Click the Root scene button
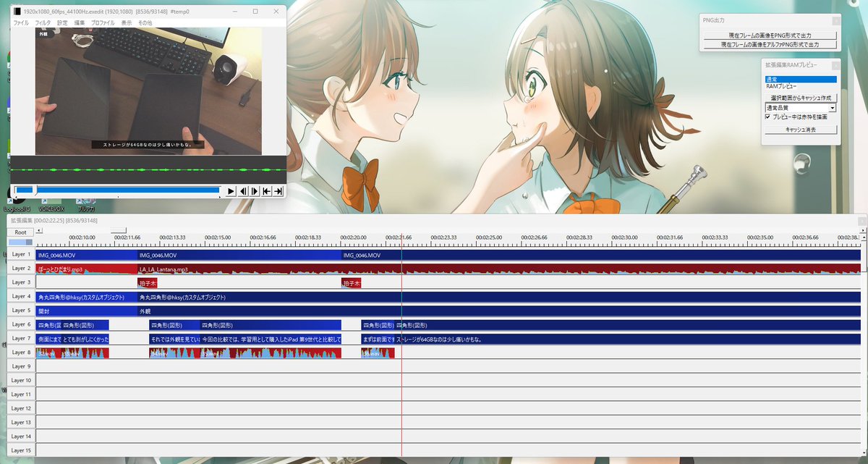Screen dimensions: 868x464 [x=20, y=232]
